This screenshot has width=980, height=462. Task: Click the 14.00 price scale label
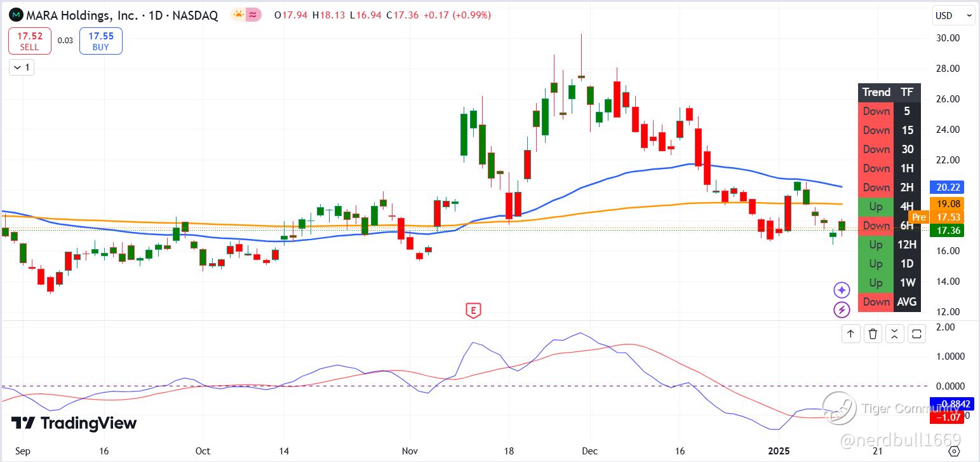pos(947,282)
